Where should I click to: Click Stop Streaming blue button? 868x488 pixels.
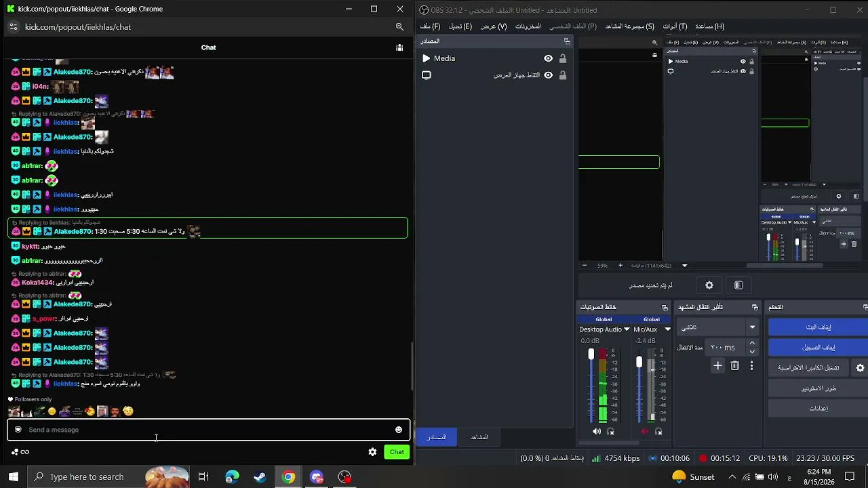point(818,327)
